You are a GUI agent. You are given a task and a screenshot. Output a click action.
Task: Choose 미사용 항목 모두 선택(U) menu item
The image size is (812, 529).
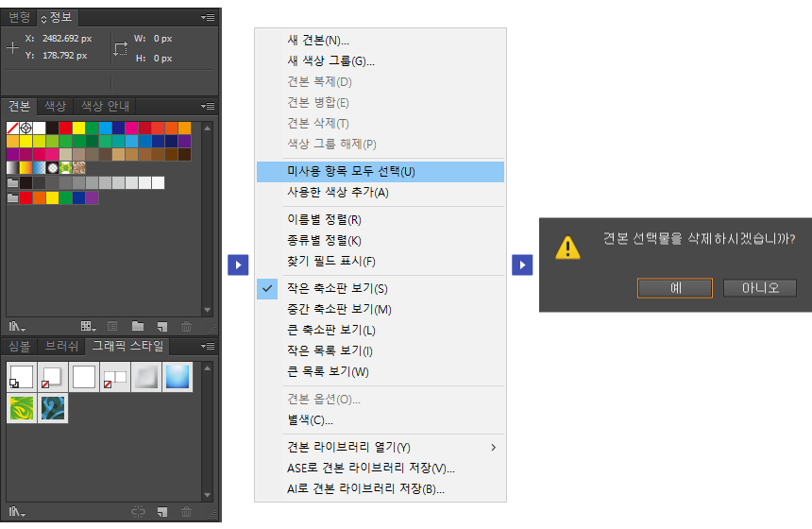pos(381,172)
